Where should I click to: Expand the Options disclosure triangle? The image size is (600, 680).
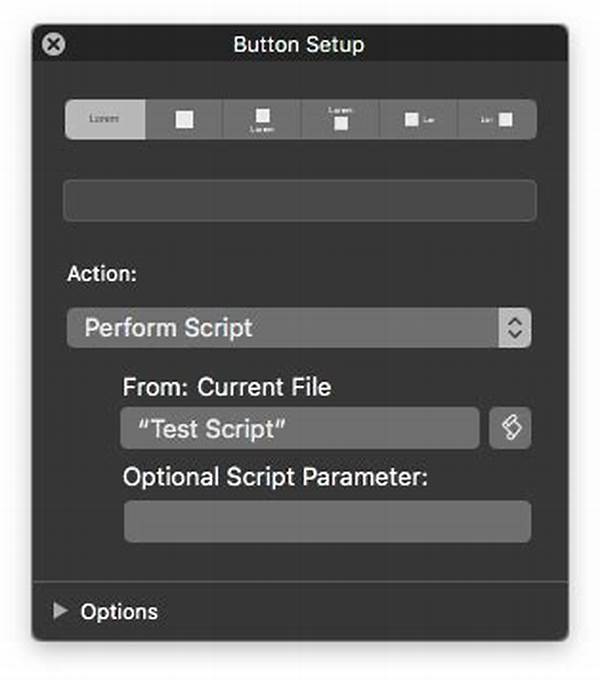(x=60, y=610)
